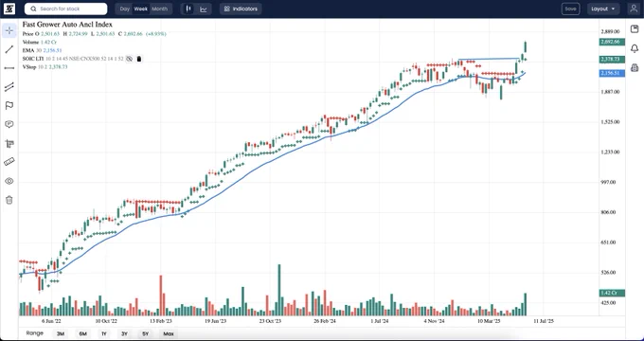Image resolution: width=644 pixels, height=341 pixels.
Task: Click the 651.00 price axis label
Action: [x=608, y=242]
